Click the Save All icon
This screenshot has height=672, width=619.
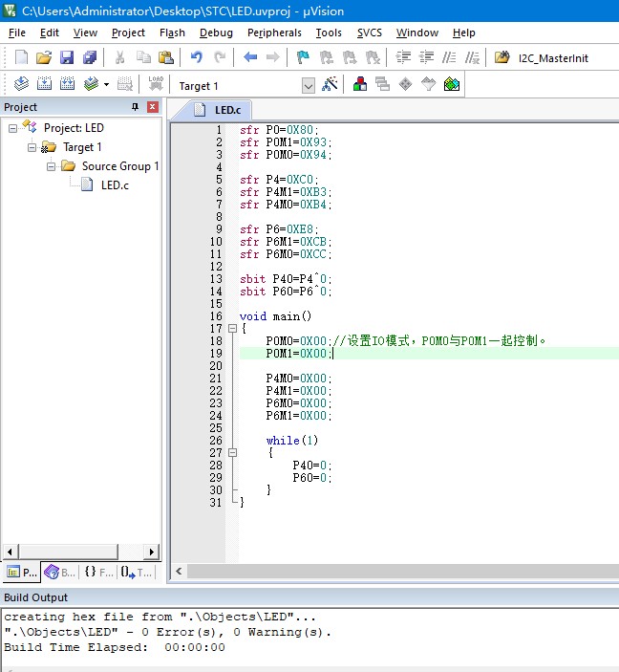pyautogui.click(x=90, y=57)
